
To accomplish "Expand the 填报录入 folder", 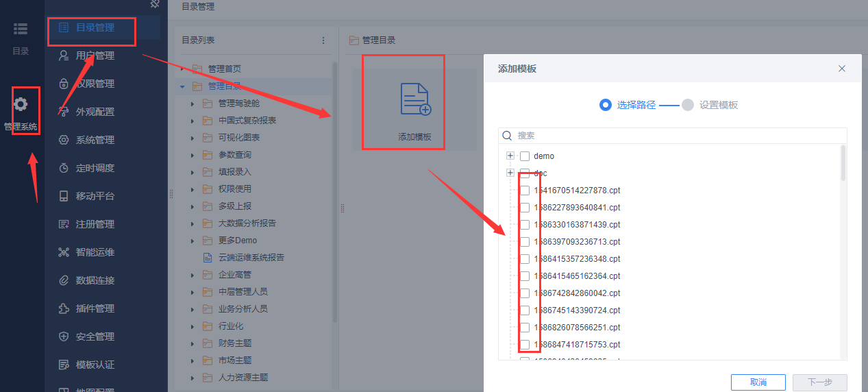I will 193,172.
